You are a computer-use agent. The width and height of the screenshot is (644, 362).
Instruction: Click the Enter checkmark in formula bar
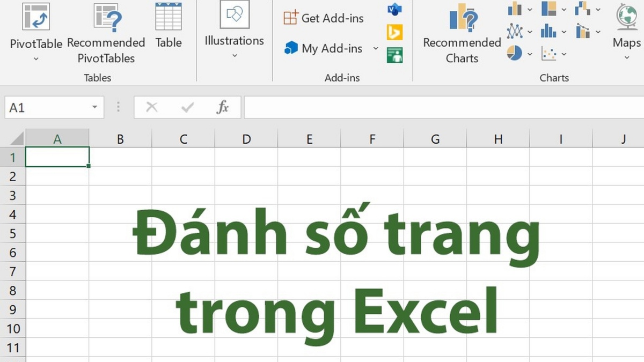(x=187, y=107)
